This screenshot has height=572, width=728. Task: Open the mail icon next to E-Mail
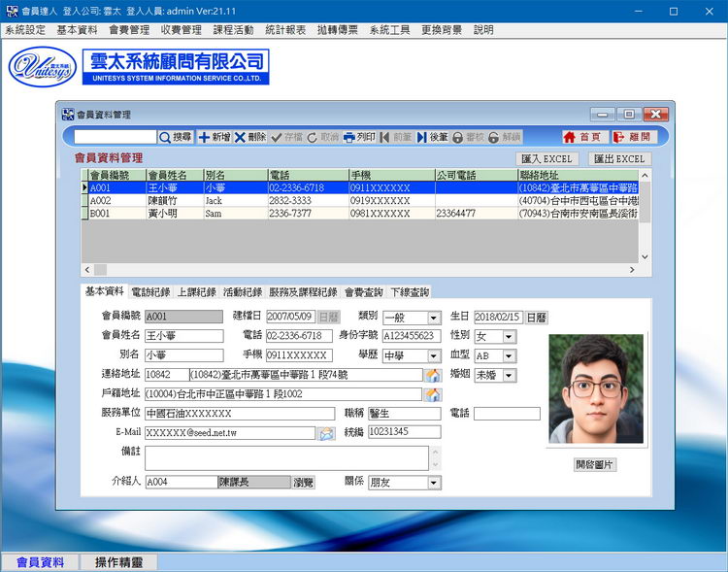click(327, 433)
